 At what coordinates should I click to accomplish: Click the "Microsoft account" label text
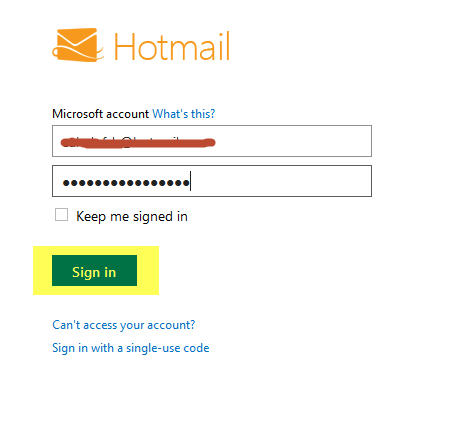tap(100, 114)
